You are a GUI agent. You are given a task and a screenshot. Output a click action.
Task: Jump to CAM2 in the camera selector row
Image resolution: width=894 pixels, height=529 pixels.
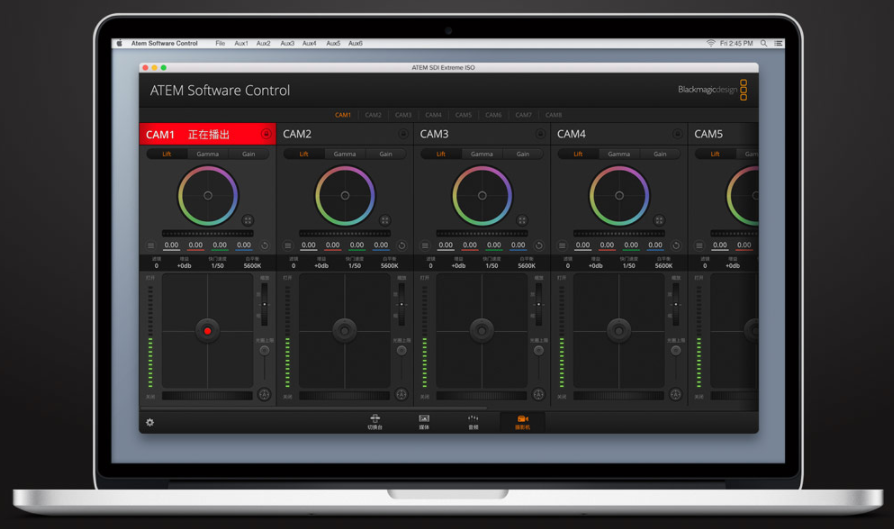coord(373,115)
